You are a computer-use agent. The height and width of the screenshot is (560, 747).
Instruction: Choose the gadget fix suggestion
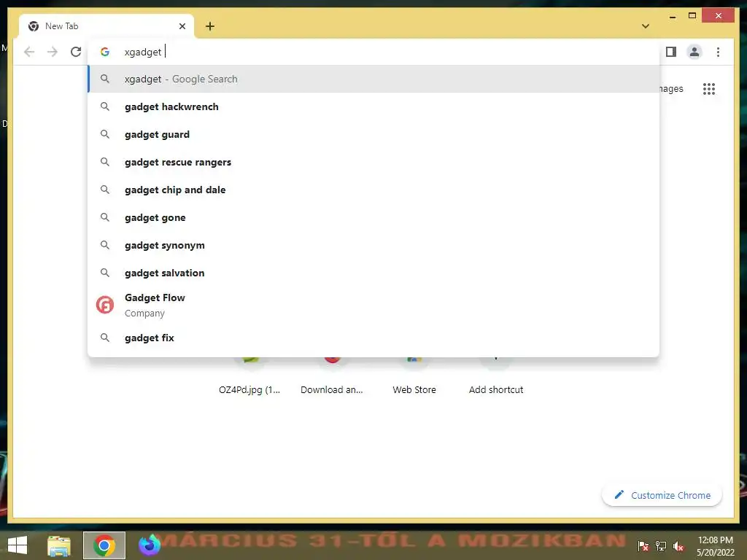(x=373, y=338)
